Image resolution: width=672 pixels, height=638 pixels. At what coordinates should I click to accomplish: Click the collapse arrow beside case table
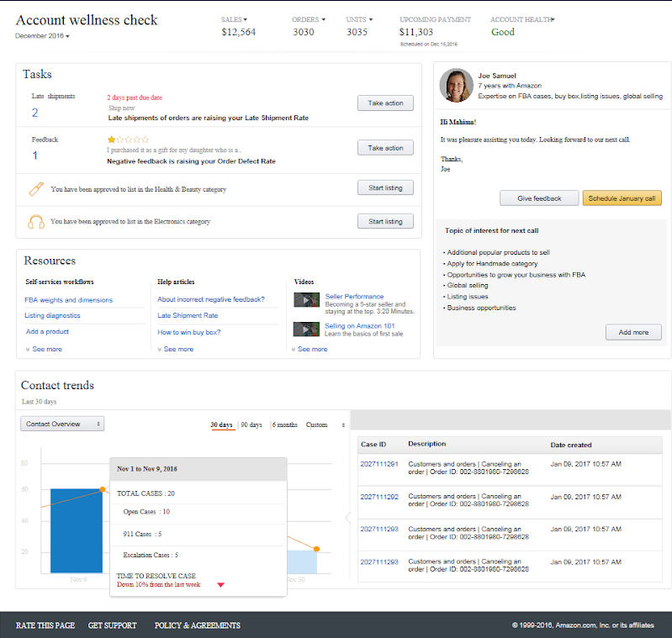pos(347,518)
